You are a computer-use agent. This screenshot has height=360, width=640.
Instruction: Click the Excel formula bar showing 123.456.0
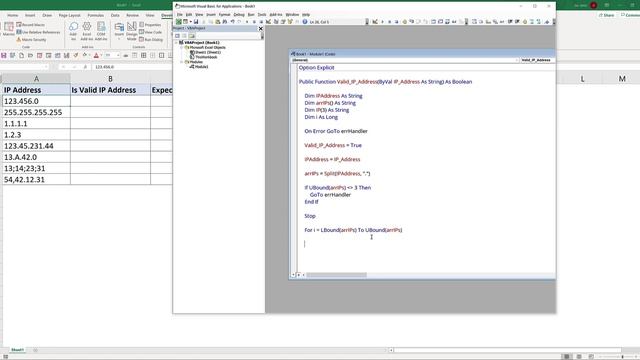(132, 67)
